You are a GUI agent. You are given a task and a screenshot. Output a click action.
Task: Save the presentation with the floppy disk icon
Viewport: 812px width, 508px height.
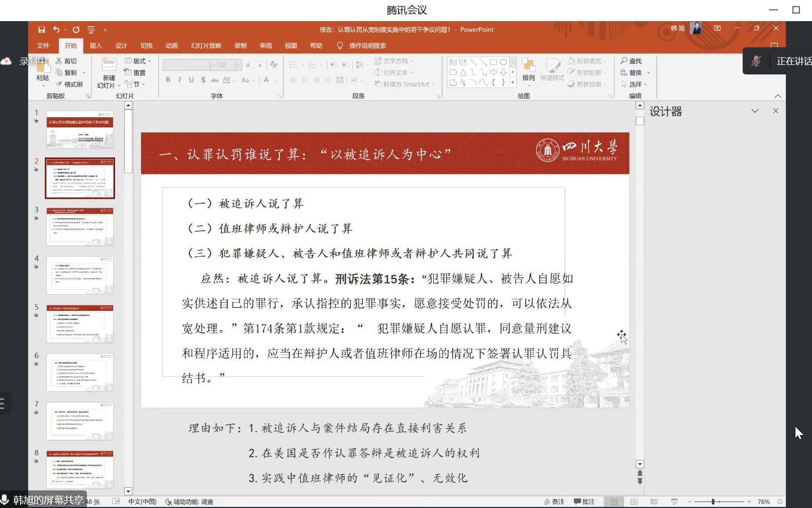(x=42, y=30)
